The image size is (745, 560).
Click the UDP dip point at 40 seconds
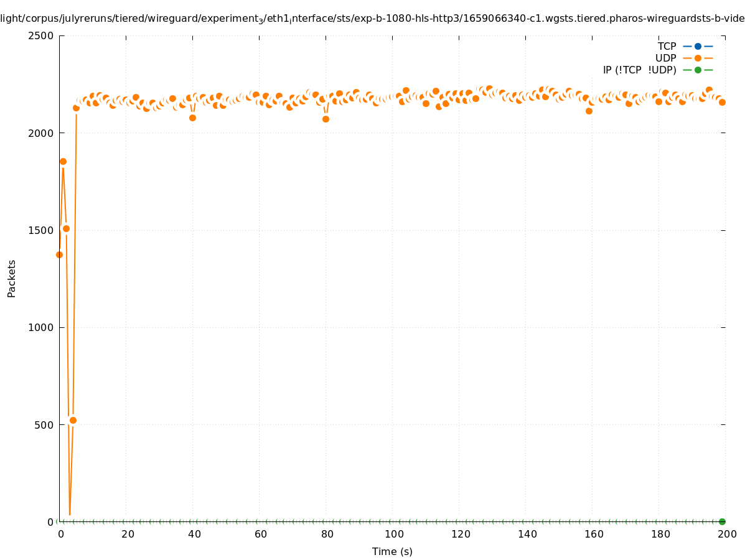pyautogui.click(x=192, y=118)
